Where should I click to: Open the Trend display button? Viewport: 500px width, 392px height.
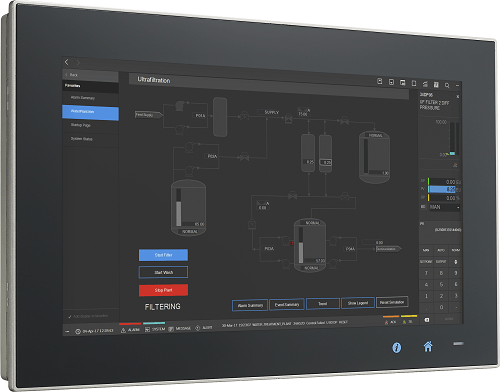[x=323, y=303]
